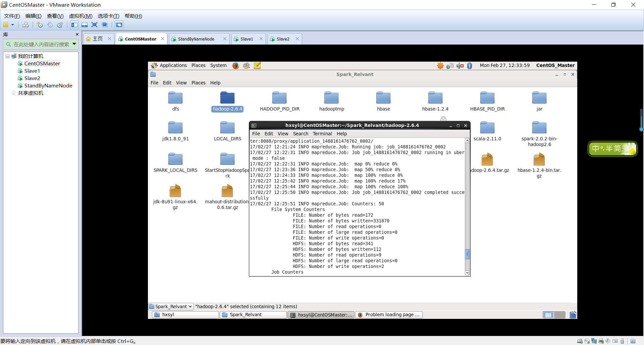Open the 查看(V) menu

(55, 16)
